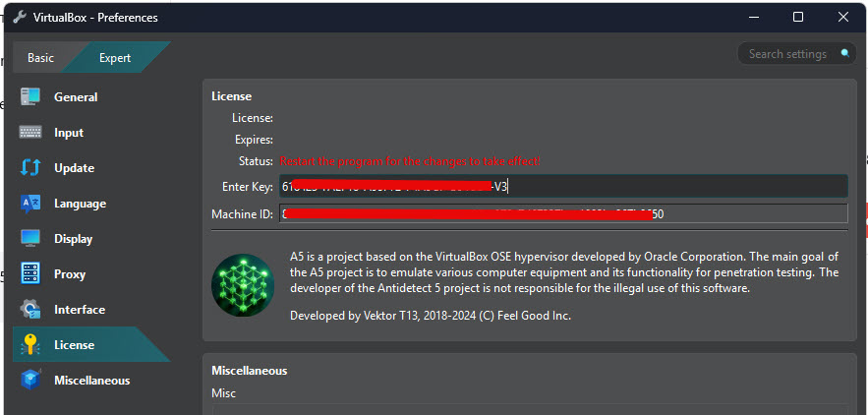Click the Update arrows icon
This screenshot has height=415, width=868.
[x=29, y=168]
